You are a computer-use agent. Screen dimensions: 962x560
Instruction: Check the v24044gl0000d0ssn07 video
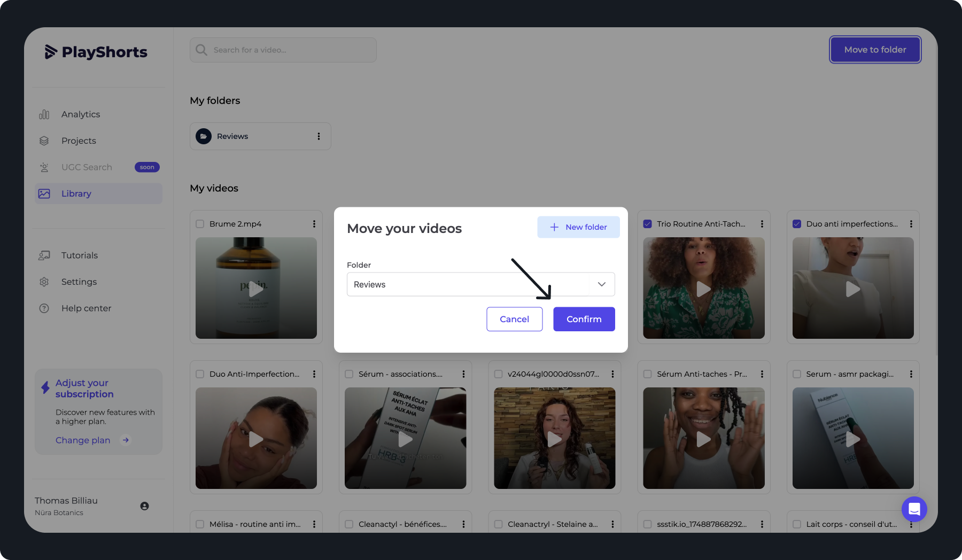pos(498,374)
